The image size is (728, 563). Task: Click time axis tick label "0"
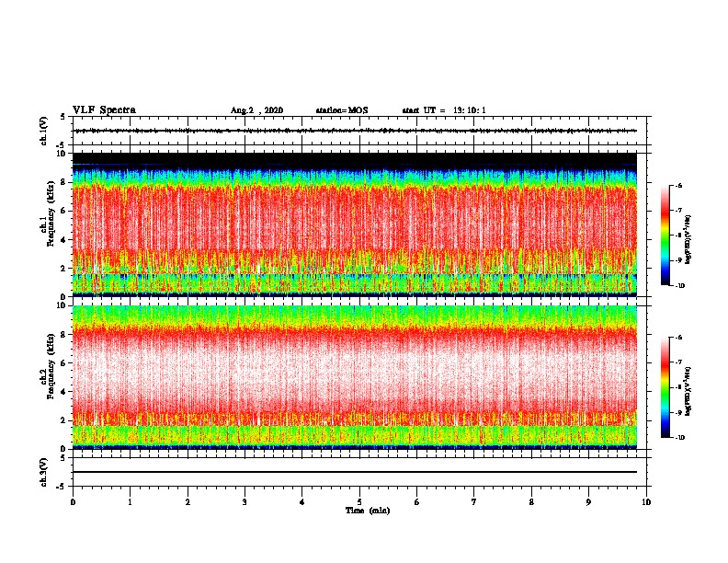pos(73,502)
